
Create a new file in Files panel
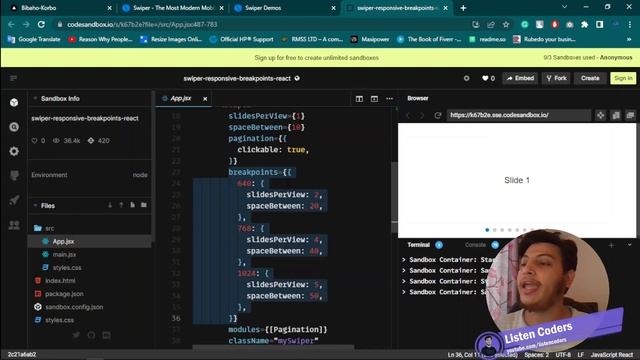(132, 205)
